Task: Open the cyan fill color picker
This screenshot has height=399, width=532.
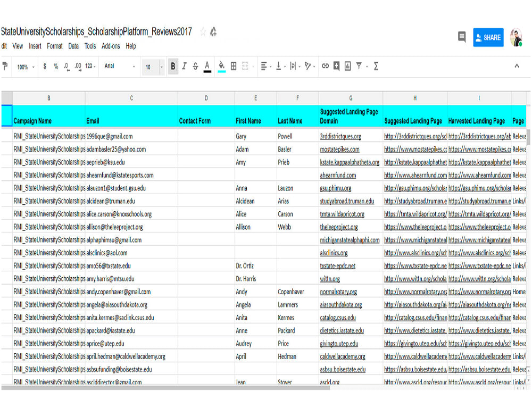Action: [x=221, y=66]
